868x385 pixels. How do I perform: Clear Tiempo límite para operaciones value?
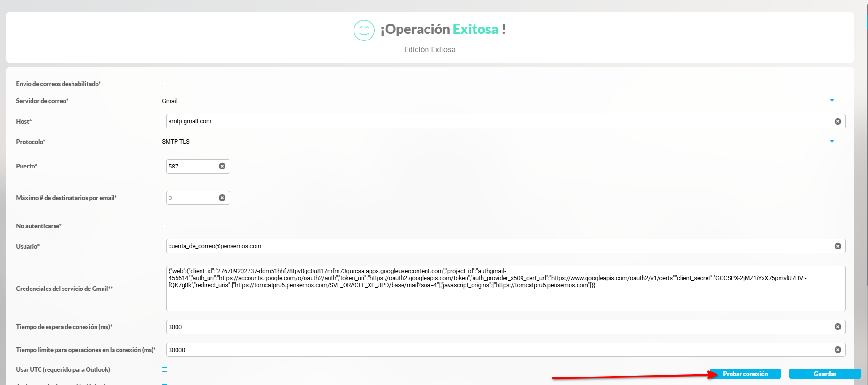tap(837, 350)
